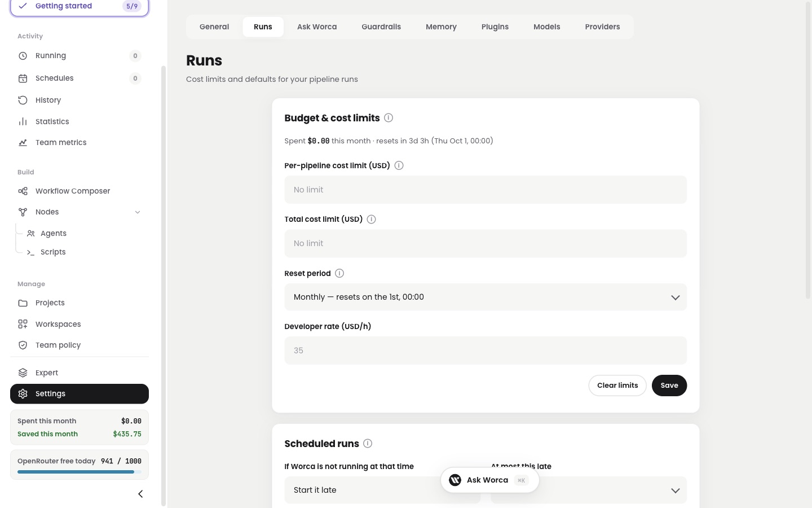
Task: Click the Save button
Action: point(669,386)
